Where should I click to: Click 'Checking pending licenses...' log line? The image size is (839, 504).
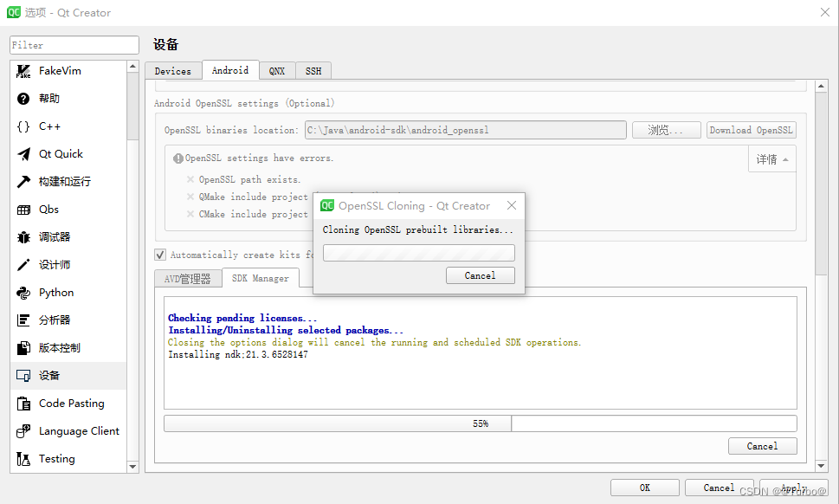(242, 318)
